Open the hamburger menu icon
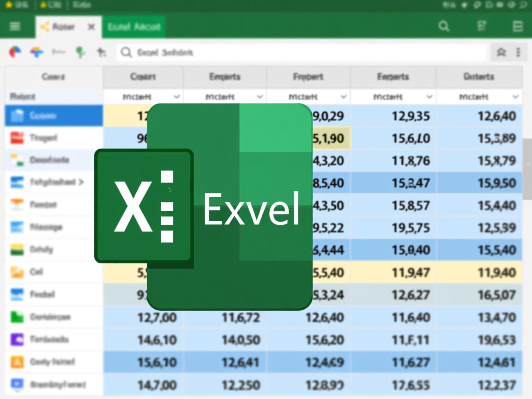 click(x=16, y=26)
